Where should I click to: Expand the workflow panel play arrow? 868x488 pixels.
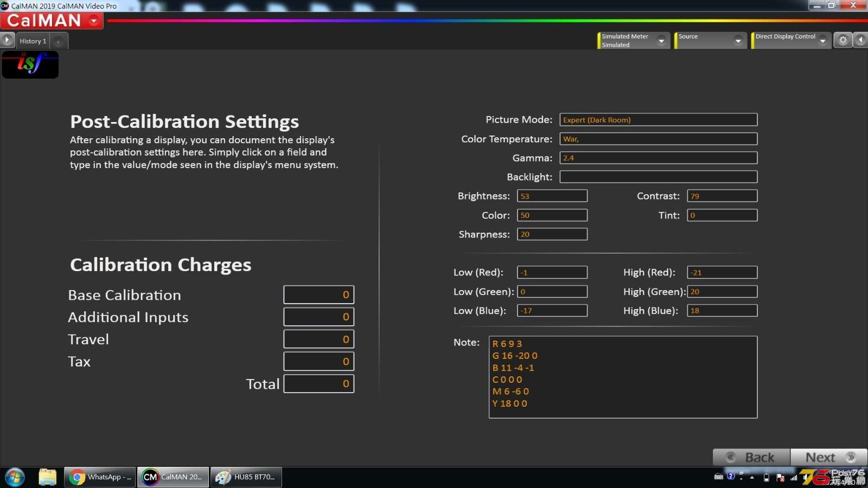pyautogui.click(x=7, y=40)
